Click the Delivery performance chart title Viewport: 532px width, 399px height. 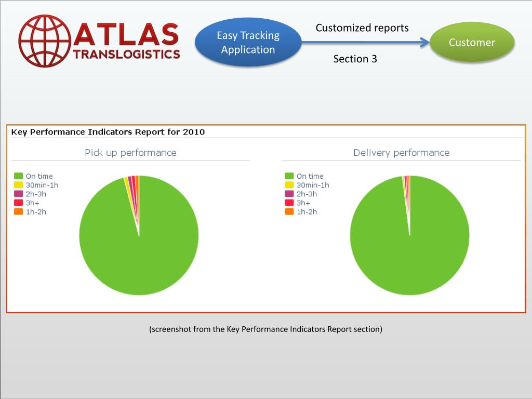[x=402, y=153]
